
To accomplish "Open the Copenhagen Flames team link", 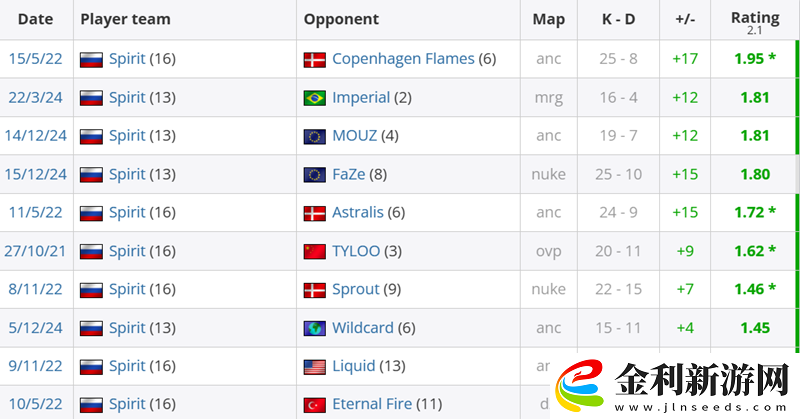I will 403,59.
